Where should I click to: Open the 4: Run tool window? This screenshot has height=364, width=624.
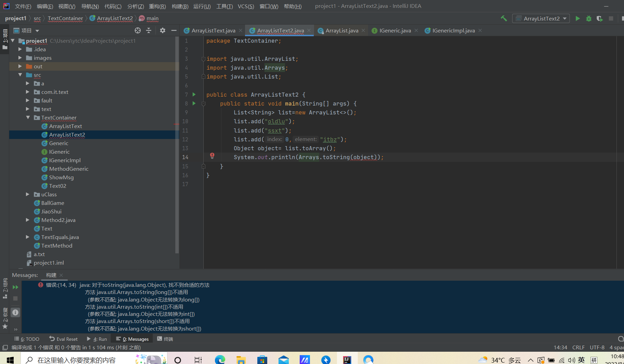pos(97,339)
